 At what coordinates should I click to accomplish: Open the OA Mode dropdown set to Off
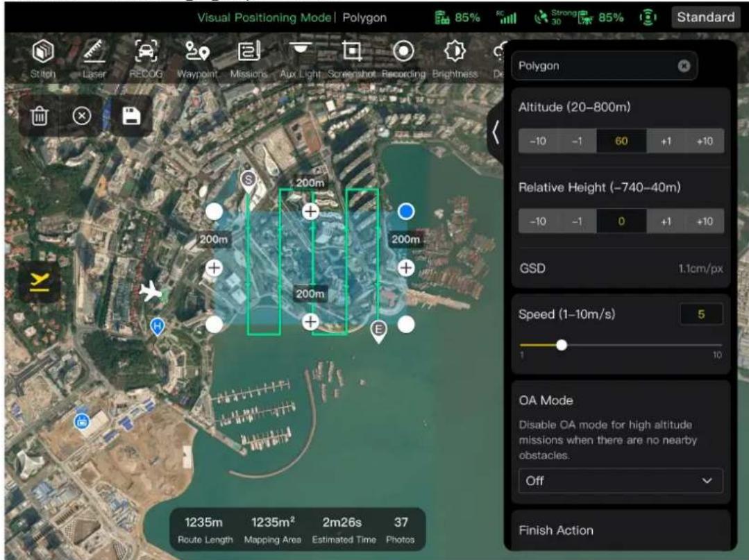click(621, 481)
